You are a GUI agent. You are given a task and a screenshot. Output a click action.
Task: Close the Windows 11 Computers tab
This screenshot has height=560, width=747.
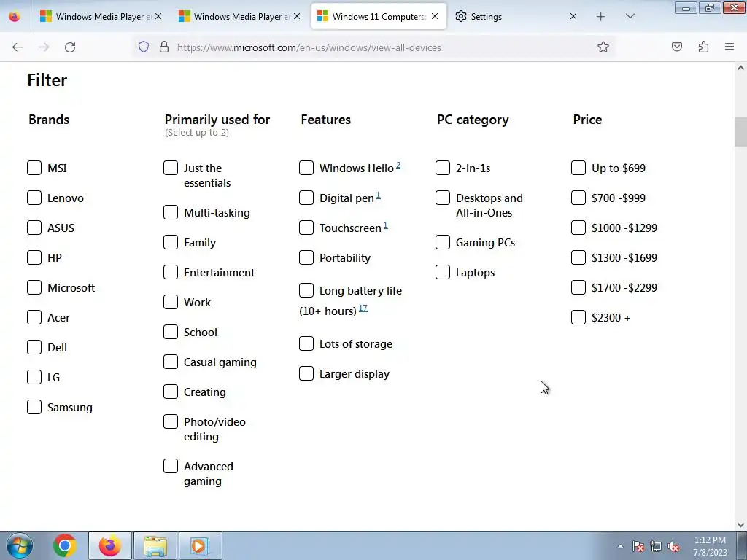[435, 17]
